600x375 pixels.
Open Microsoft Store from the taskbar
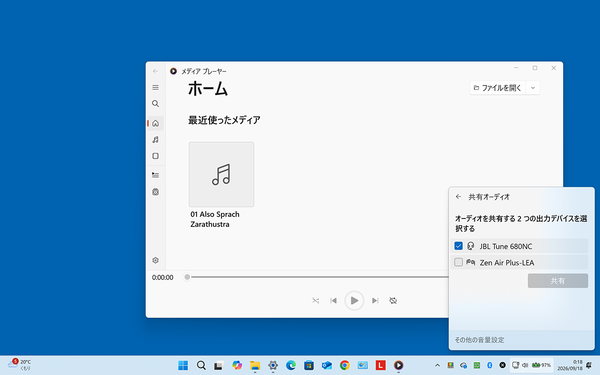[x=309, y=365]
